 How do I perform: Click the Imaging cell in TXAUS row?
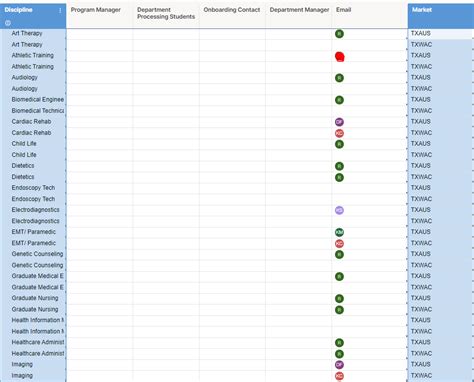pos(33,365)
